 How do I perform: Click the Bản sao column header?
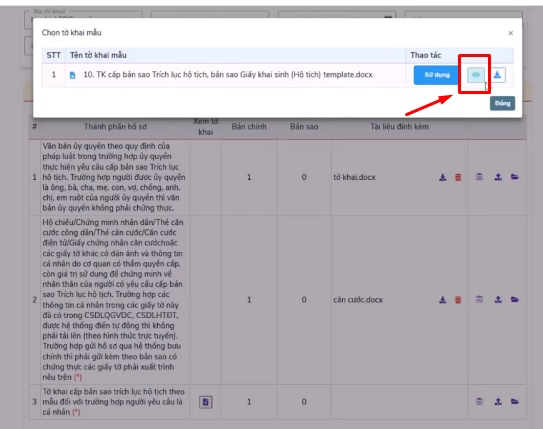(304, 127)
